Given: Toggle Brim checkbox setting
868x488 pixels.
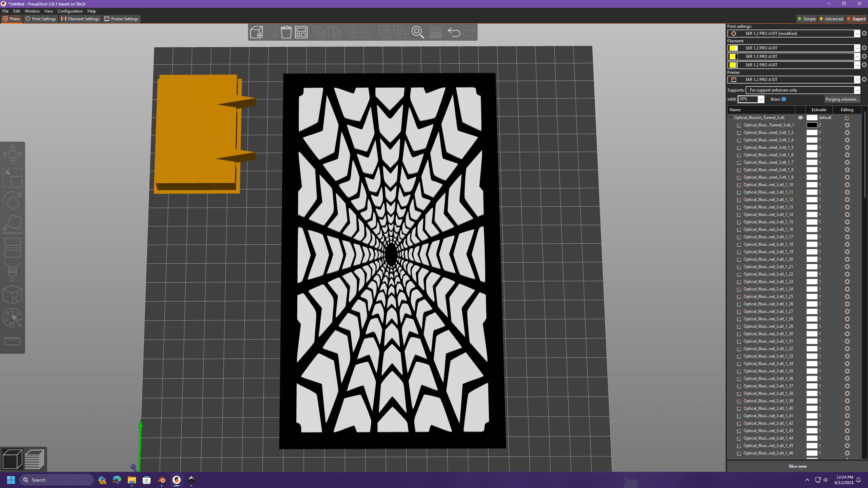Looking at the screenshot, I should (784, 99).
